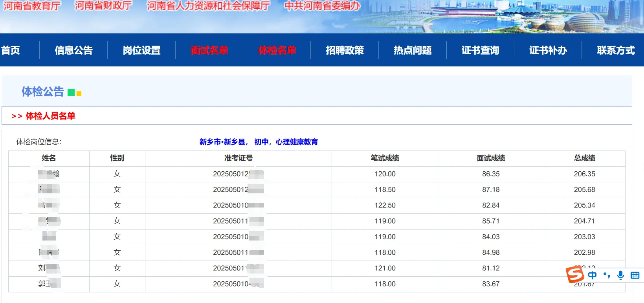Click the 体检人员名单 heading link
Screen dimensions: 644x303
[50, 116]
